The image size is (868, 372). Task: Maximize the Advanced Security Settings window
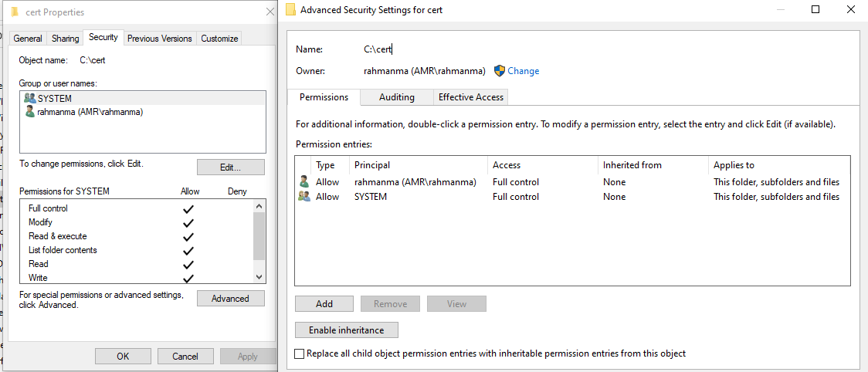[815, 9]
